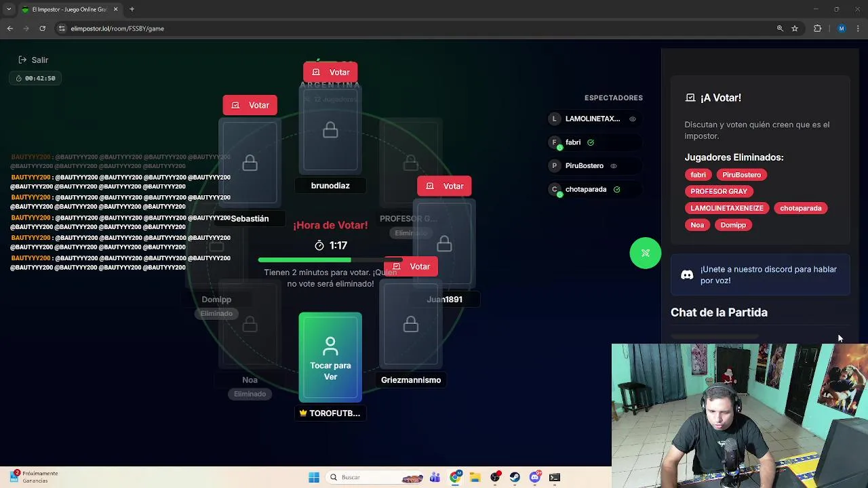The height and width of the screenshot is (488, 868).
Task: Select El Impostor browser tab
Action: point(68,9)
